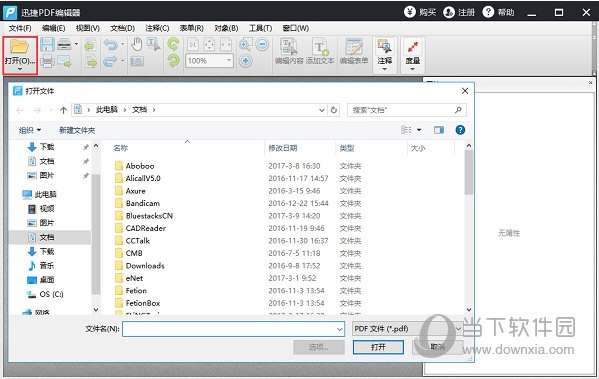
Task: Click the 编辑内容 edit content tool
Action: pyautogui.click(x=289, y=51)
